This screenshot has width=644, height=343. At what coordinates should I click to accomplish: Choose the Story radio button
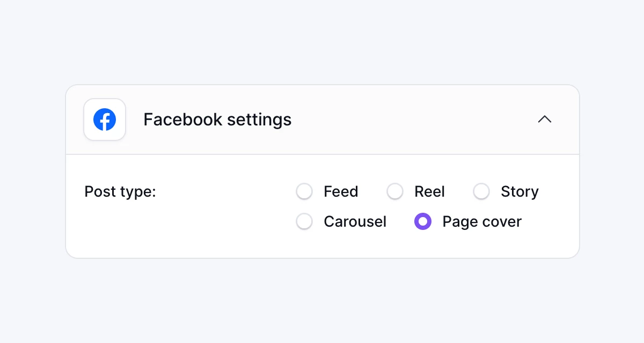point(481,191)
